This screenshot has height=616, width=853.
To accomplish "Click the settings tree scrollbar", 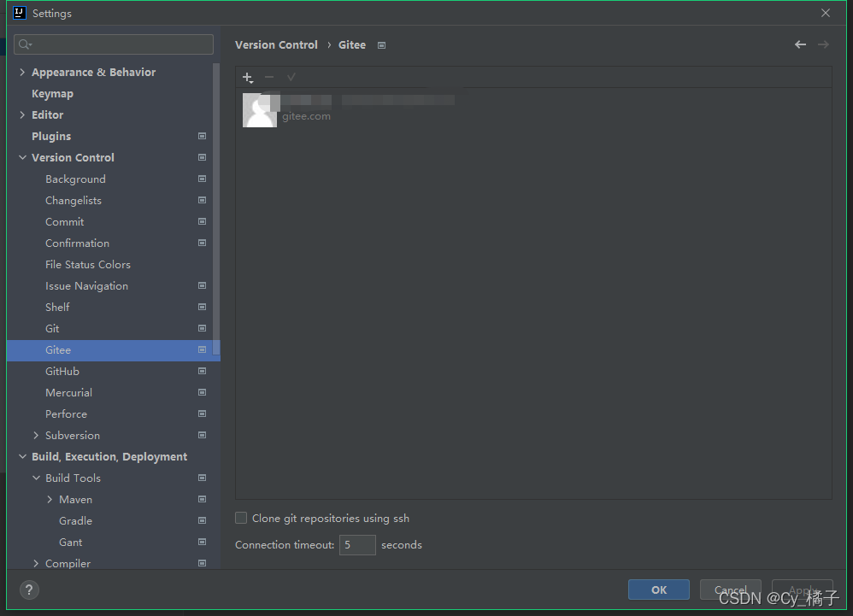I will click(216, 209).
